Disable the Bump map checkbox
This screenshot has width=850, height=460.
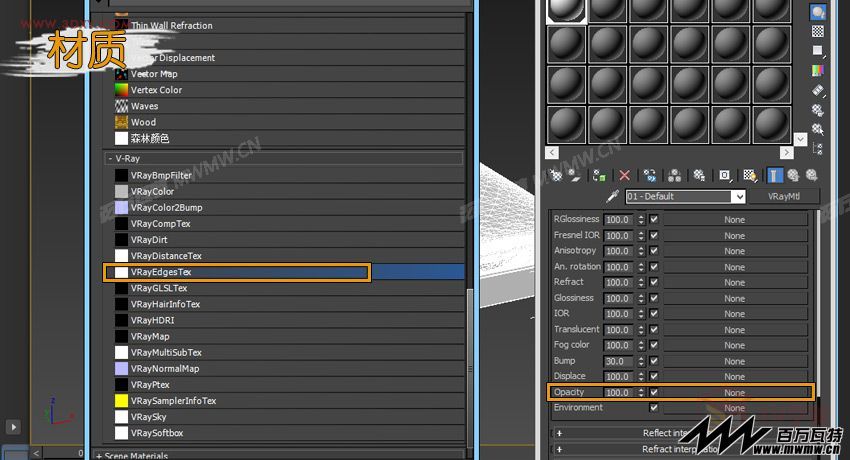point(654,361)
